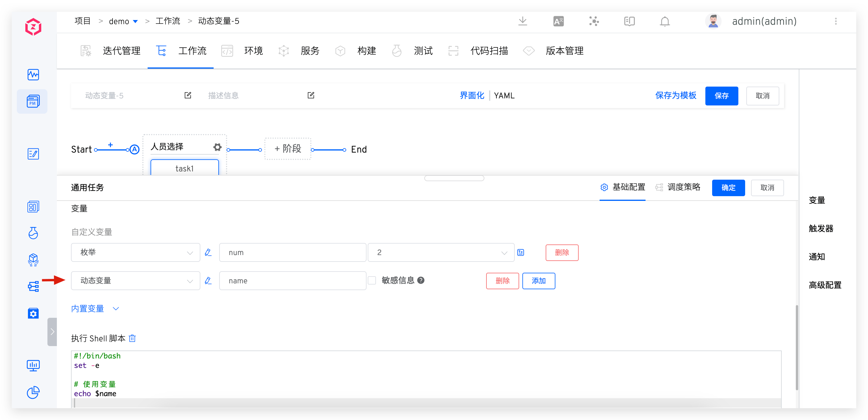Click the edit icon beside 描述信息

click(311, 96)
